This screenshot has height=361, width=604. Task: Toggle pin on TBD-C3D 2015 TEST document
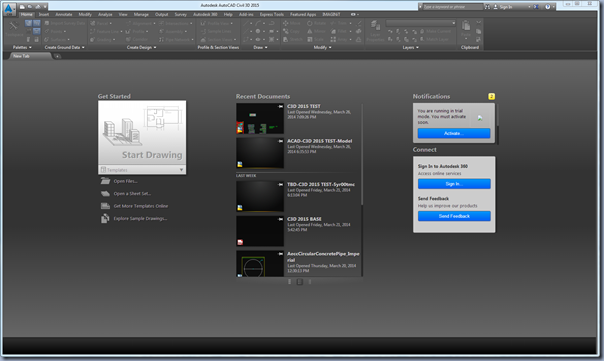click(280, 185)
